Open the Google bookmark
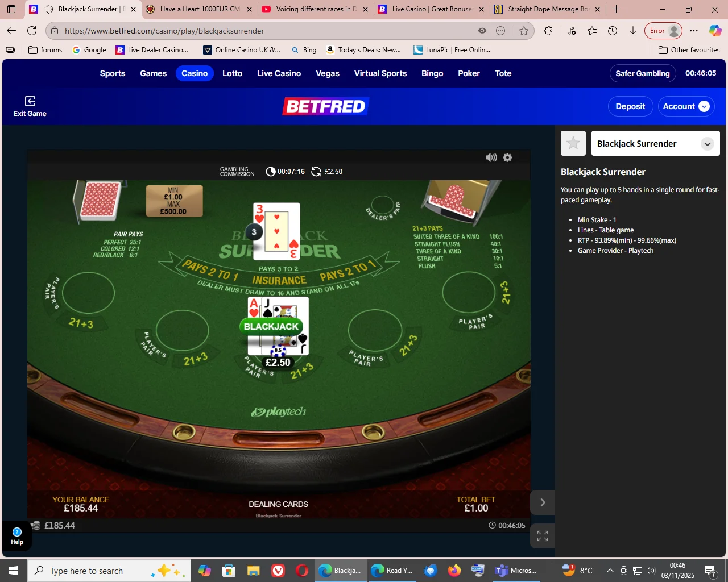The width and height of the screenshot is (728, 582). (x=89, y=50)
